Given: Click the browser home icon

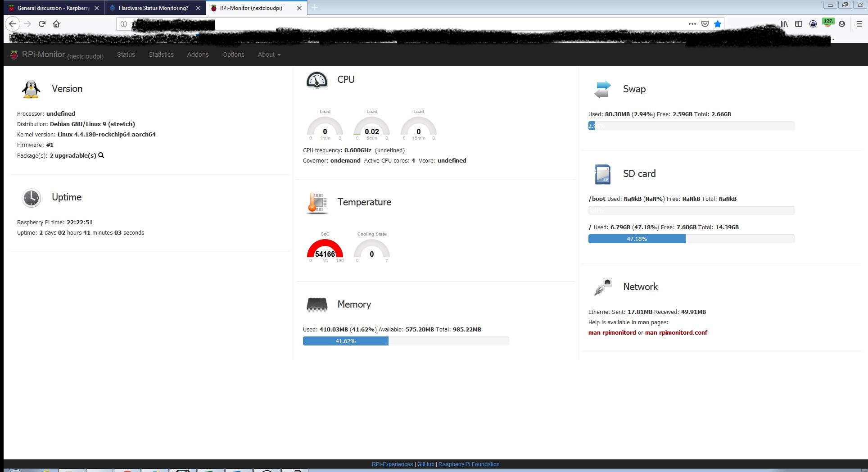Looking at the screenshot, I should click(x=56, y=24).
